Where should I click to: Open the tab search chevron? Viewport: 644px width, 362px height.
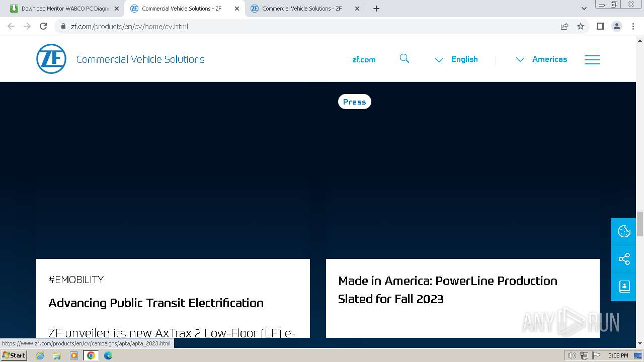click(x=584, y=9)
